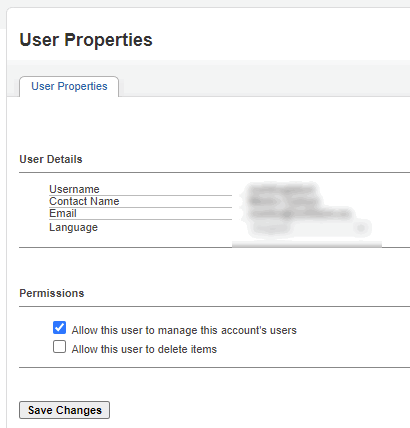
Task: Click the Permissions section heading
Action: click(52, 293)
